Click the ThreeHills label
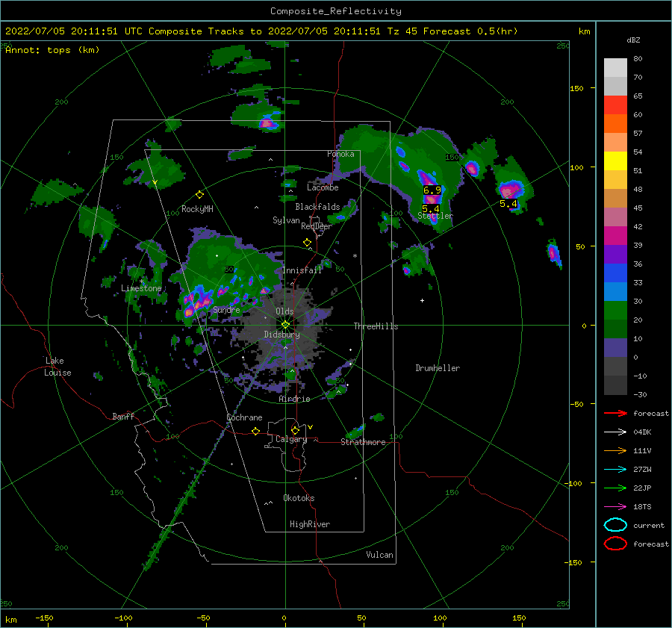Screen dimensions: 672x628 pyautogui.click(x=376, y=326)
